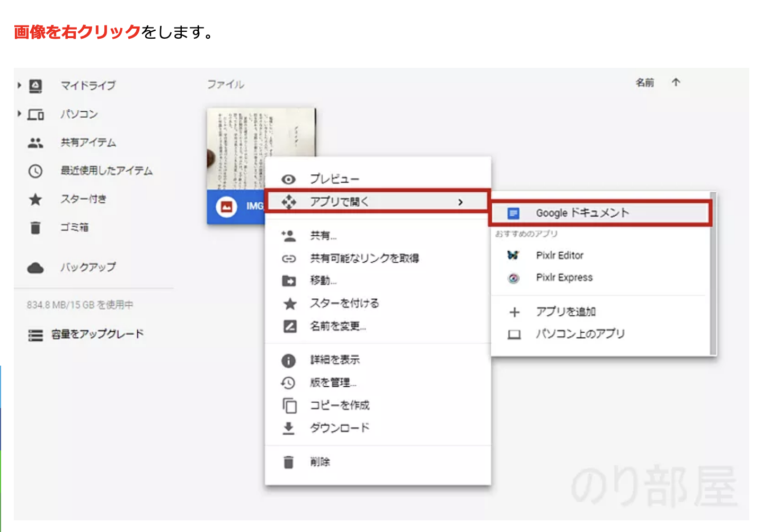This screenshot has width=780, height=532.
Task: Sort by 名前 column header
Action: 645,83
